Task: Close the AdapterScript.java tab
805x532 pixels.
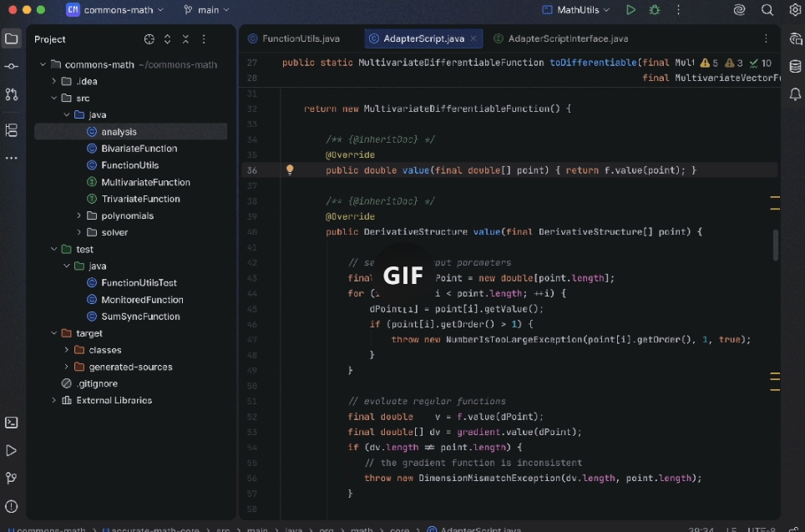Action: (473, 38)
